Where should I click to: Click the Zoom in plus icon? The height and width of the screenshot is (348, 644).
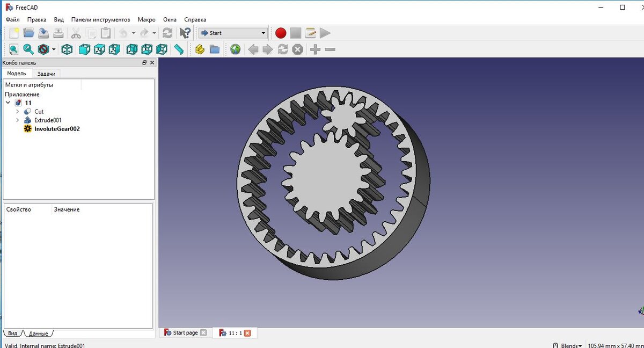click(315, 49)
